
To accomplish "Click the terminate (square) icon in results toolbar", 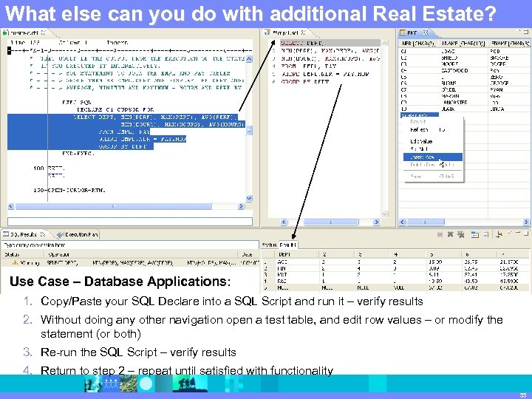I will (x=440, y=234).
